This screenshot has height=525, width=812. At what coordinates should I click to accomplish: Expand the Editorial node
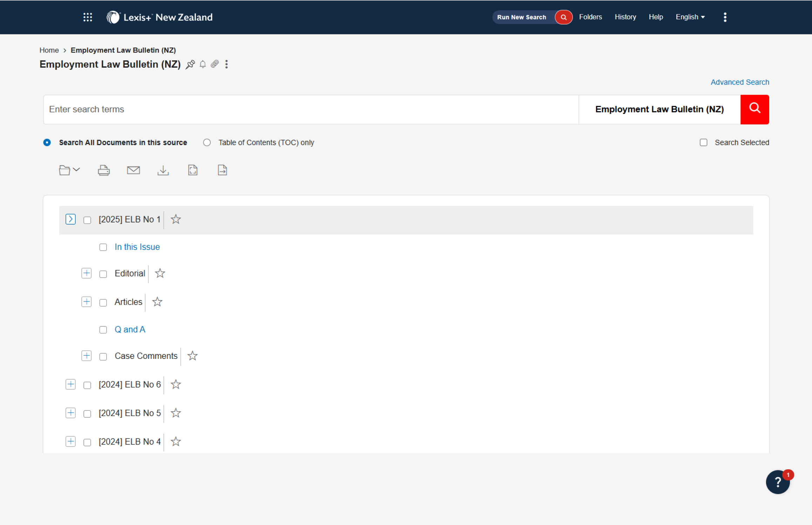pos(86,273)
